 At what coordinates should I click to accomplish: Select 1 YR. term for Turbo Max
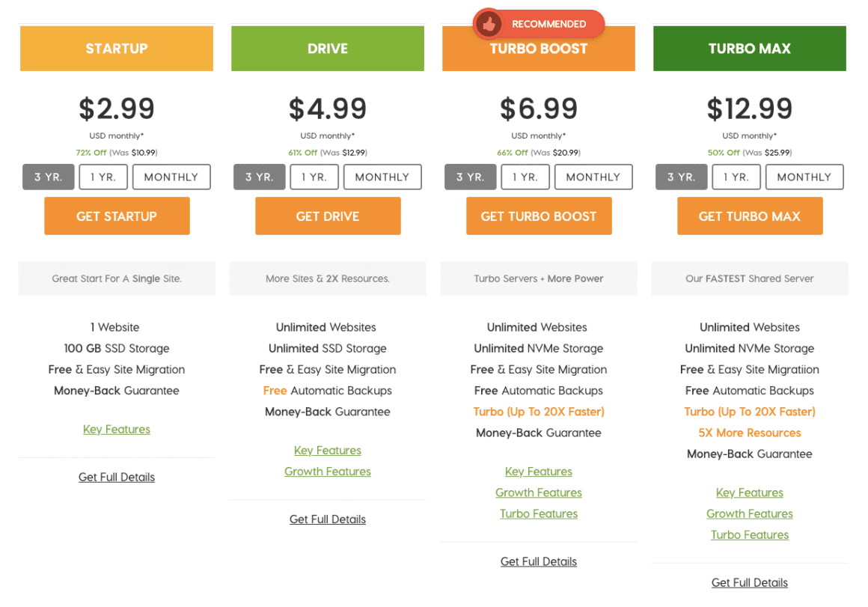coord(736,177)
